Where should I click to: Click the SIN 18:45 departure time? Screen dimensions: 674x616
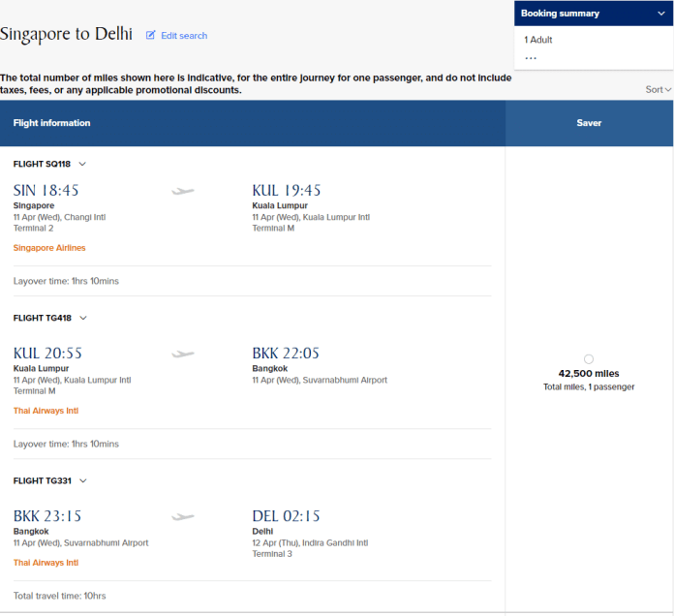click(46, 190)
